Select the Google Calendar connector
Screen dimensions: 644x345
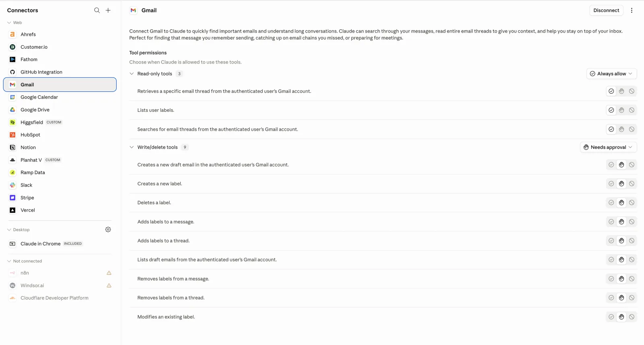coord(60,97)
